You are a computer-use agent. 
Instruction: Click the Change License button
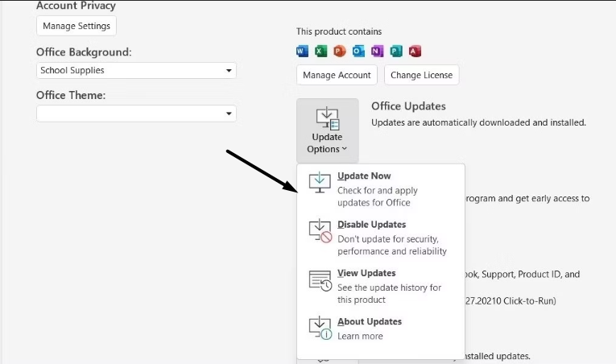click(x=421, y=75)
